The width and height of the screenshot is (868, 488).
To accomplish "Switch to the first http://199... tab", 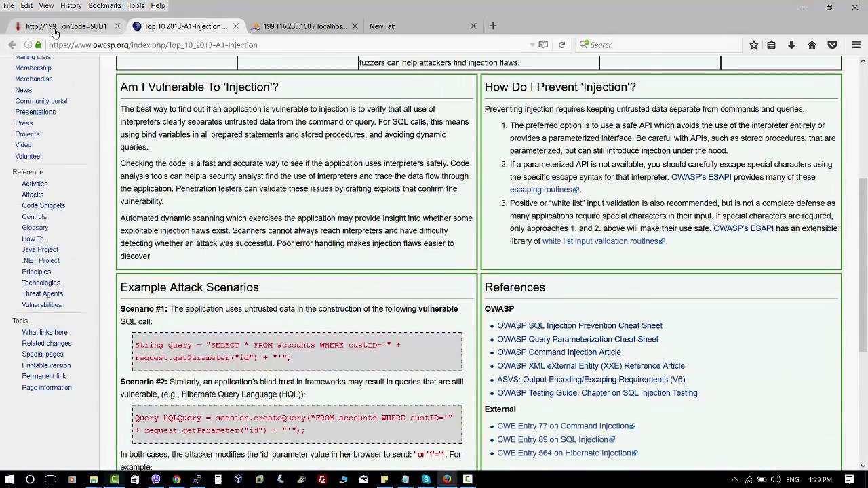I will click(66, 26).
